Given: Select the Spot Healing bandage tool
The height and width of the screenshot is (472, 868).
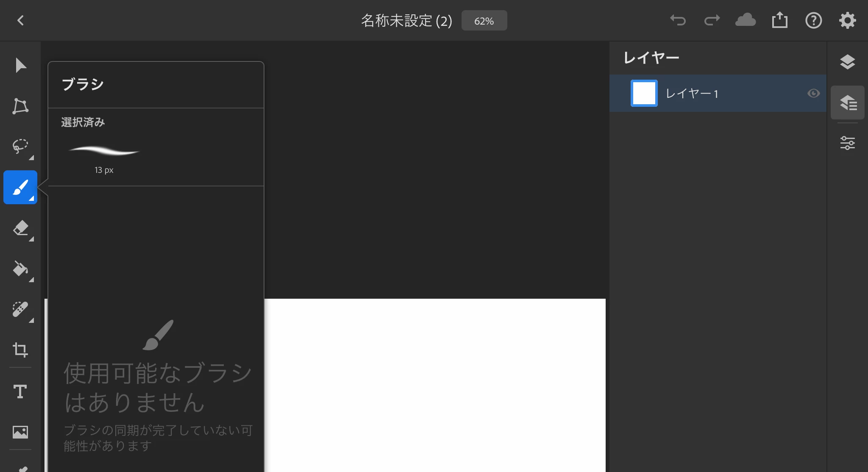Looking at the screenshot, I should click(x=20, y=309).
